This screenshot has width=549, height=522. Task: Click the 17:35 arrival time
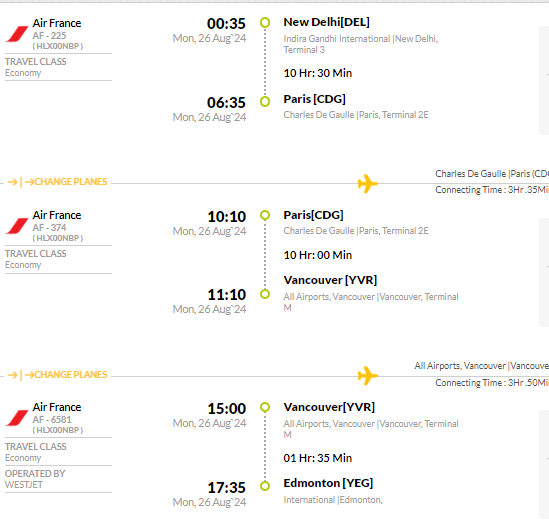click(x=227, y=488)
